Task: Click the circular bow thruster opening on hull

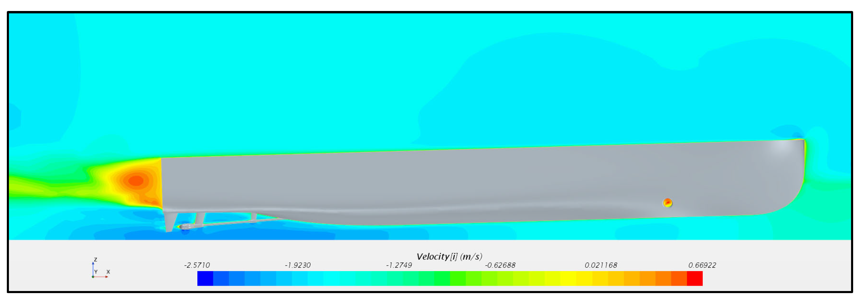Action: point(667,203)
